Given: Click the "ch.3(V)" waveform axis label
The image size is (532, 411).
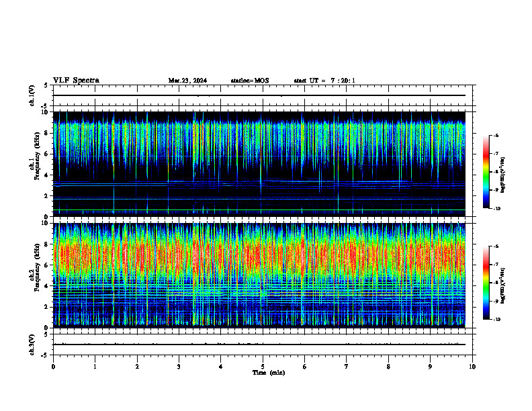Looking at the screenshot, I should pyautogui.click(x=32, y=345).
